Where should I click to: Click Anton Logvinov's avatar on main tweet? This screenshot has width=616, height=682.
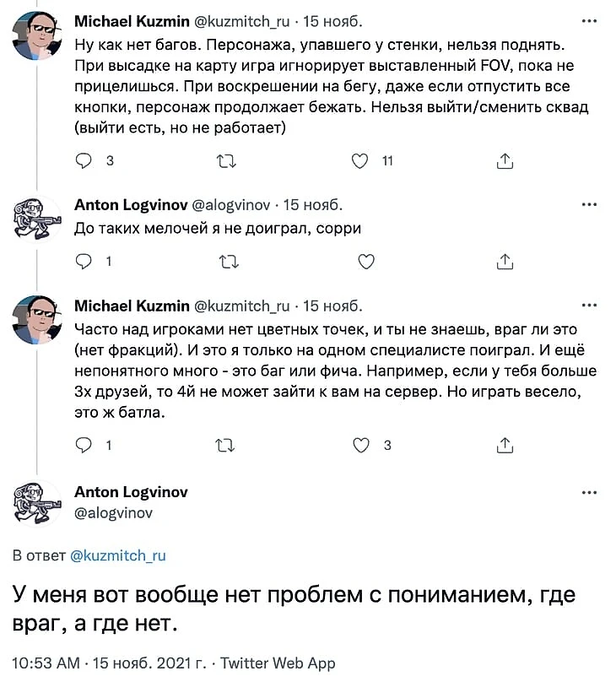(x=36, y=503)
